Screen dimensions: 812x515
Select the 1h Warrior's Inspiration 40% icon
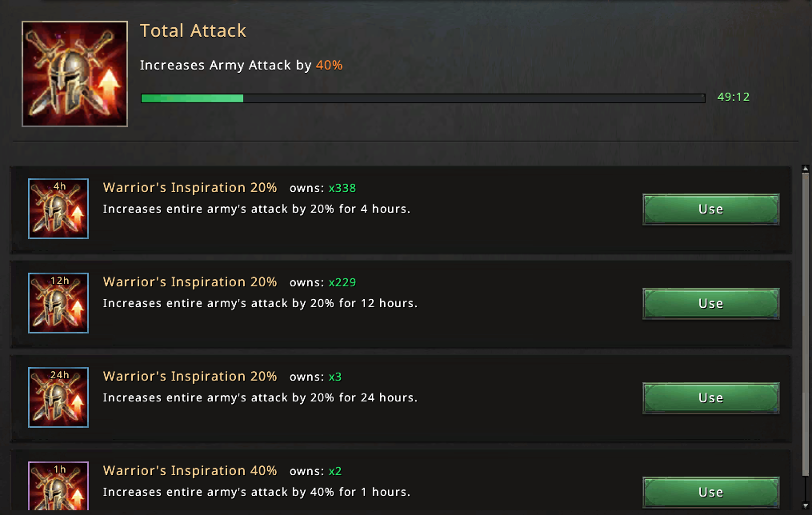[x=58, y=486]
